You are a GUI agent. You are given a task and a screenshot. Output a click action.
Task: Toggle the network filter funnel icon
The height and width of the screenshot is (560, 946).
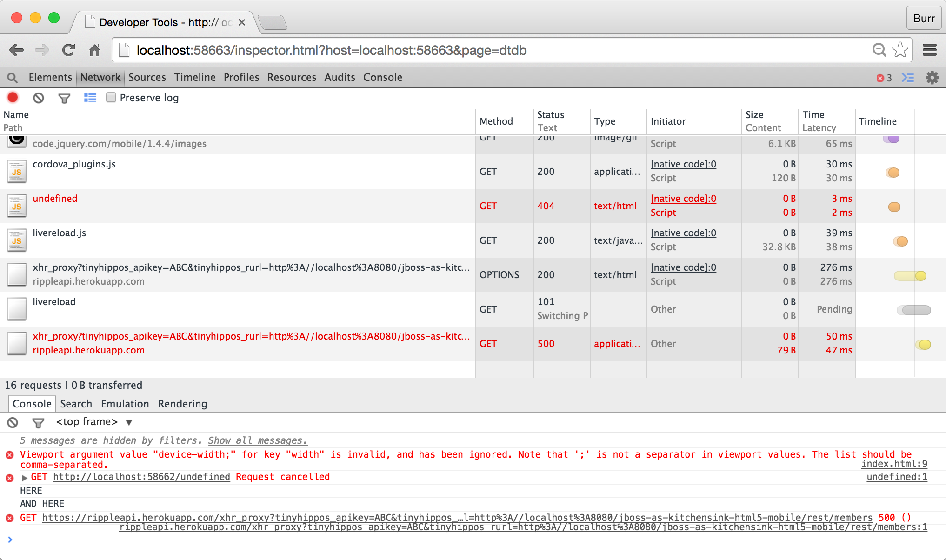[64, 98]
